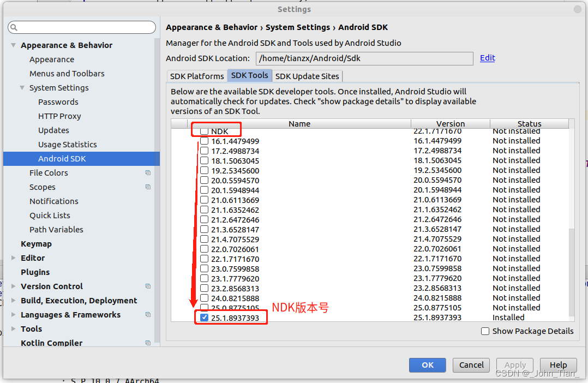Click the settings search field
The height and width of the screenshot is (383, 588).
click(x=82, y=27)
